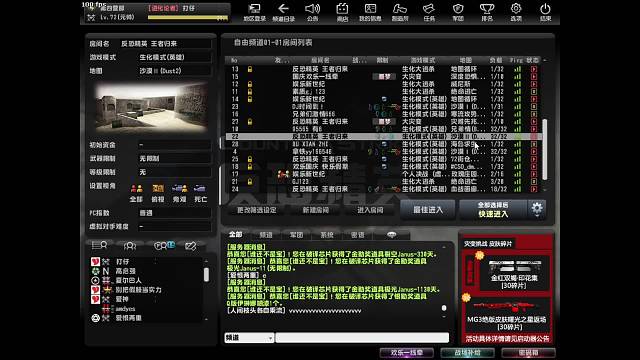
Task: Click the 密码箱 button at bottom
Action: coord(528,353)
